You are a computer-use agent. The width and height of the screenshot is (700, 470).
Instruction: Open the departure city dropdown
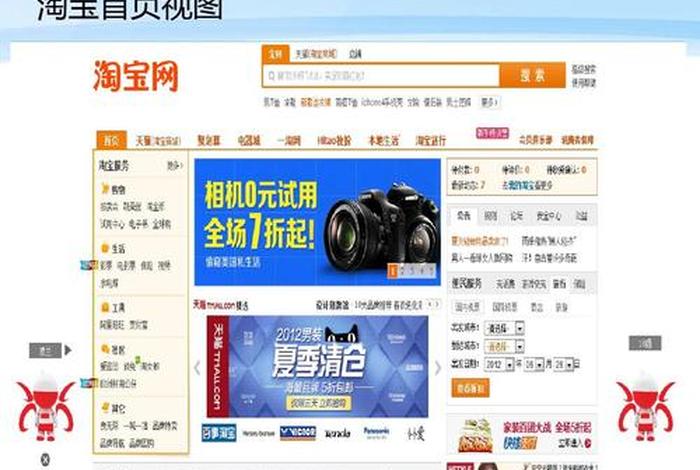click(504, 329)
